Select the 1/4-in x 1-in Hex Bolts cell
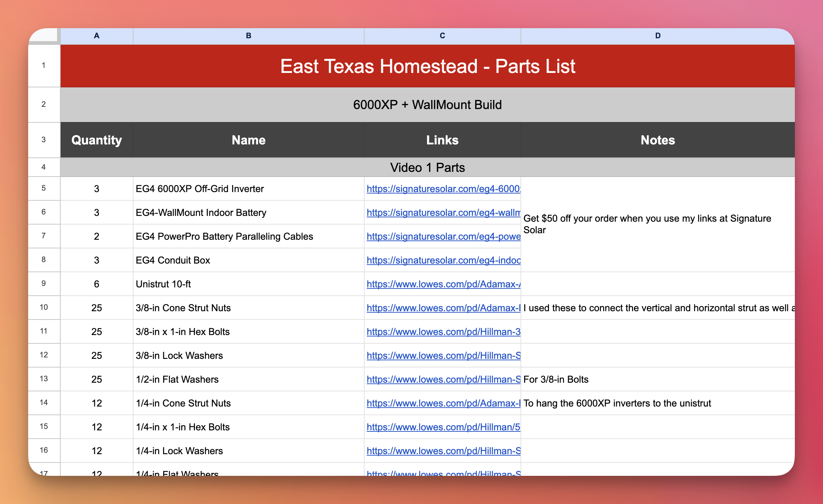The image size is (823, 504). tap(249, 427)
